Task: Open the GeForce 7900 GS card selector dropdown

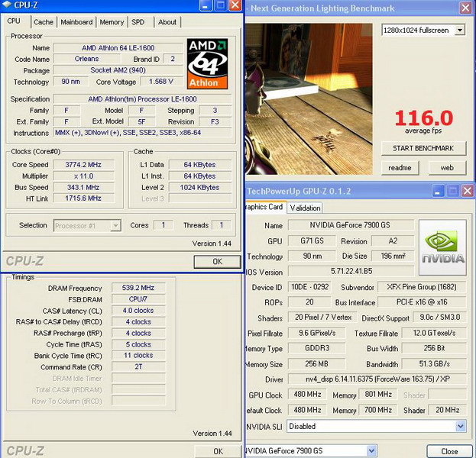Action: [311, 451]
